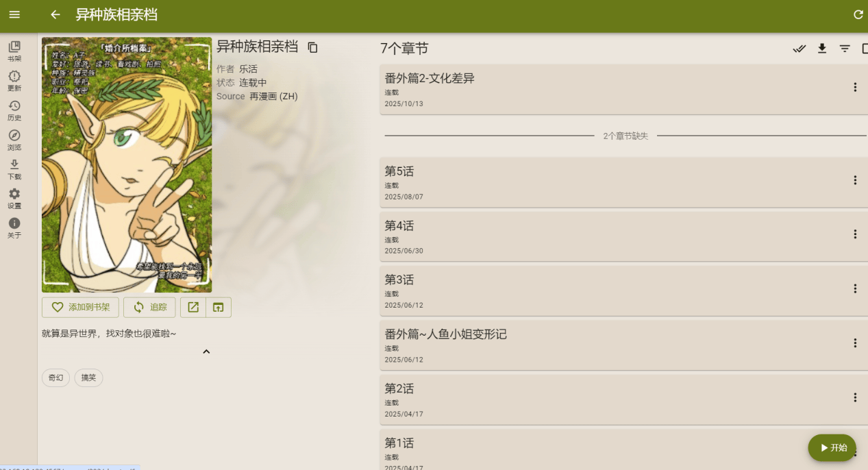Start reading with the 开始 button

click(832, 447)
